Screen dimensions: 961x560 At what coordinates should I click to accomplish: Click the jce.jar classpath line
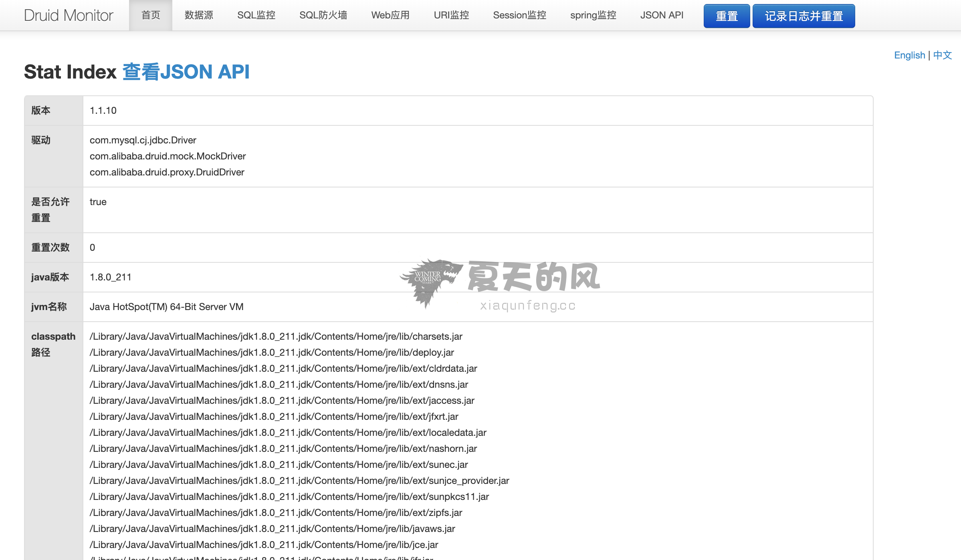point(264,545)
